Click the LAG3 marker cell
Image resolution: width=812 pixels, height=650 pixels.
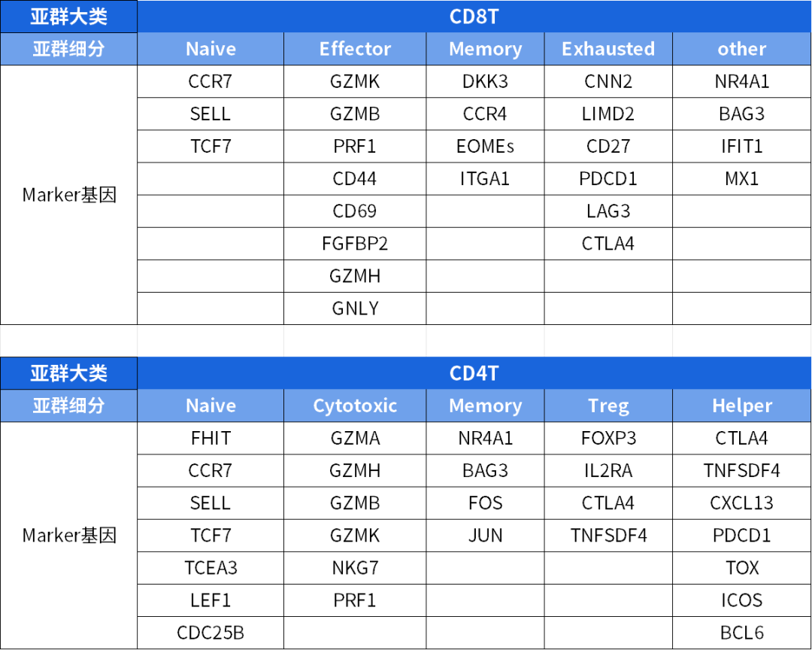point(608,211)
